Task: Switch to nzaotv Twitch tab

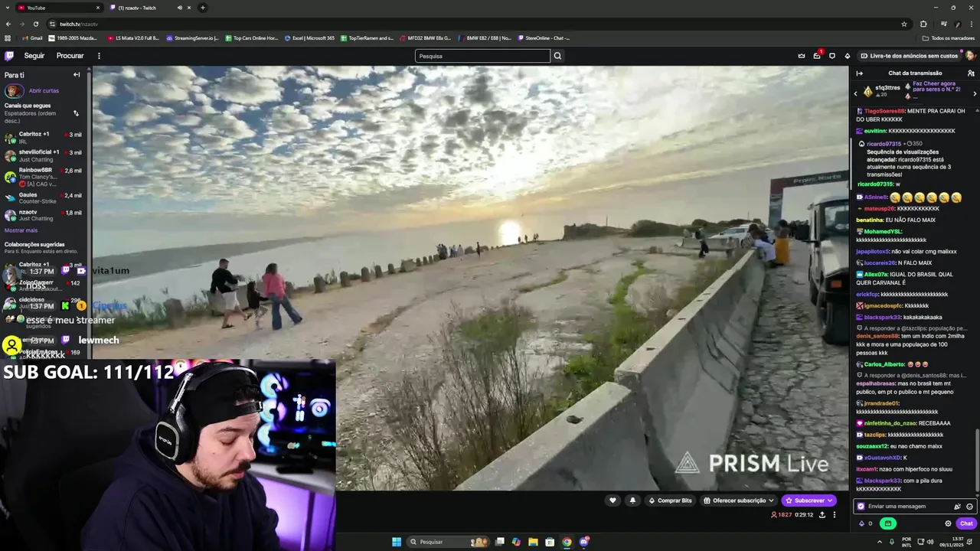Action: 150,8
